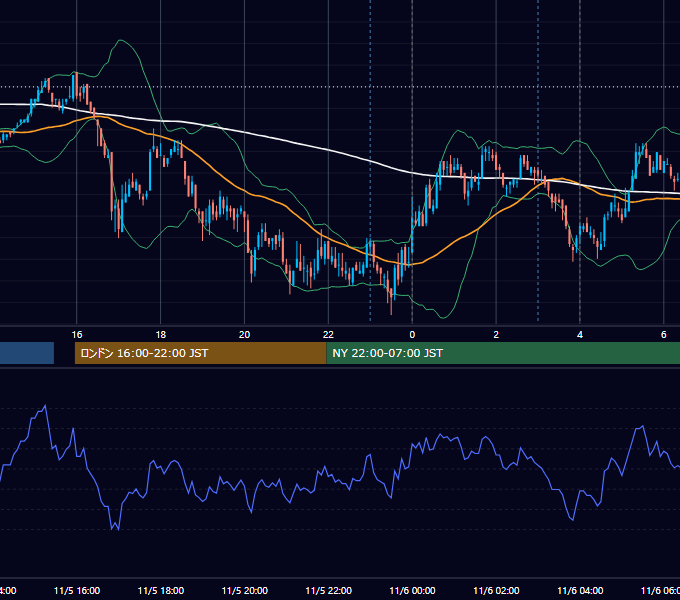Click hour label 22 on upper axis
The image size is (680, 600).
[x=328, y=334]
